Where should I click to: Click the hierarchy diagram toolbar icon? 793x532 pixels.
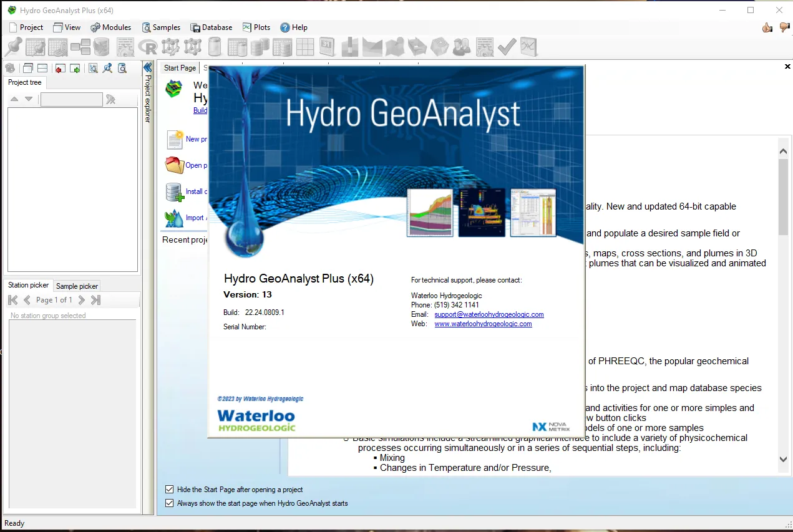point(80,47)
